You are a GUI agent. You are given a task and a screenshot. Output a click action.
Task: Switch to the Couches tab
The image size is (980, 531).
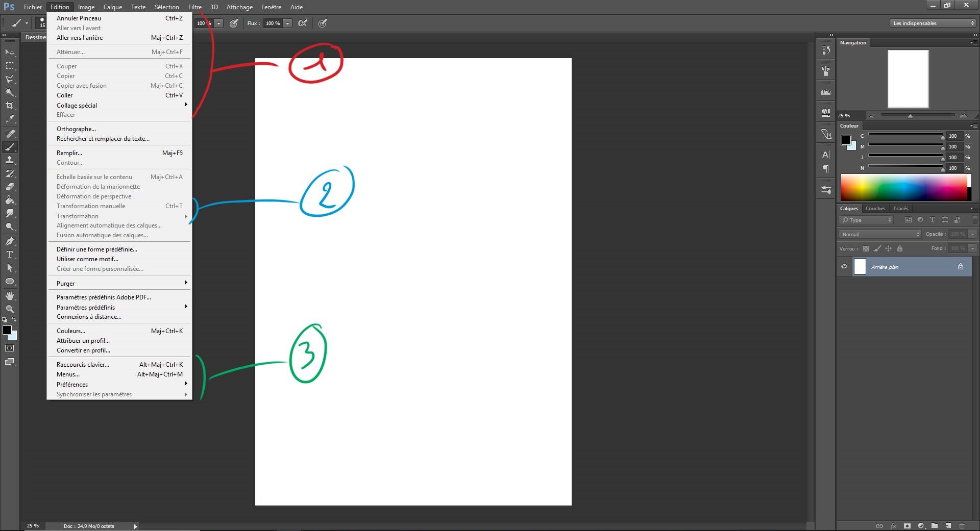tap(875, 208)
